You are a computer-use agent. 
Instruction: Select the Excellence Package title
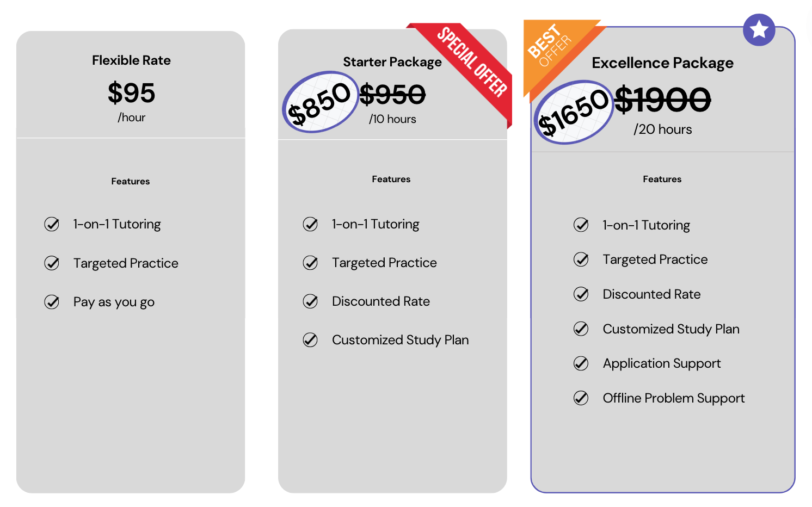coord(662,63)
